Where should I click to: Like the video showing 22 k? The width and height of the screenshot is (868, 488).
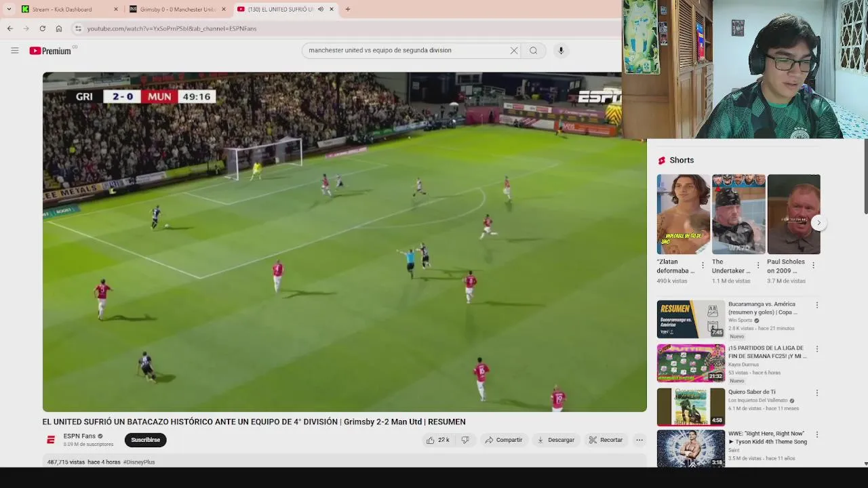pyautogui.click(x=438, y=440)
